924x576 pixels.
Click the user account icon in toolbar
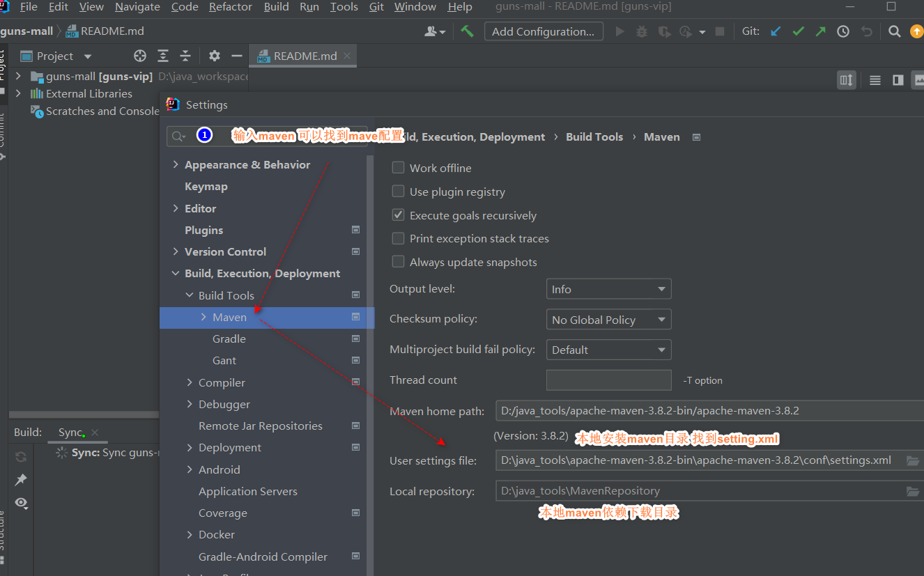434,31
